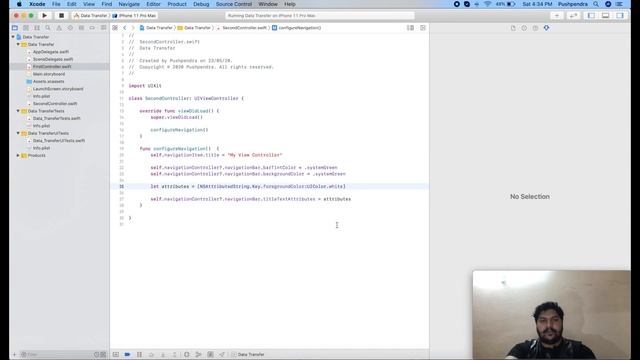The width and height of the screenshot is (640, 360).
Task: Open Spotlight search in menu bar
Action: click(x=596, y=4)
